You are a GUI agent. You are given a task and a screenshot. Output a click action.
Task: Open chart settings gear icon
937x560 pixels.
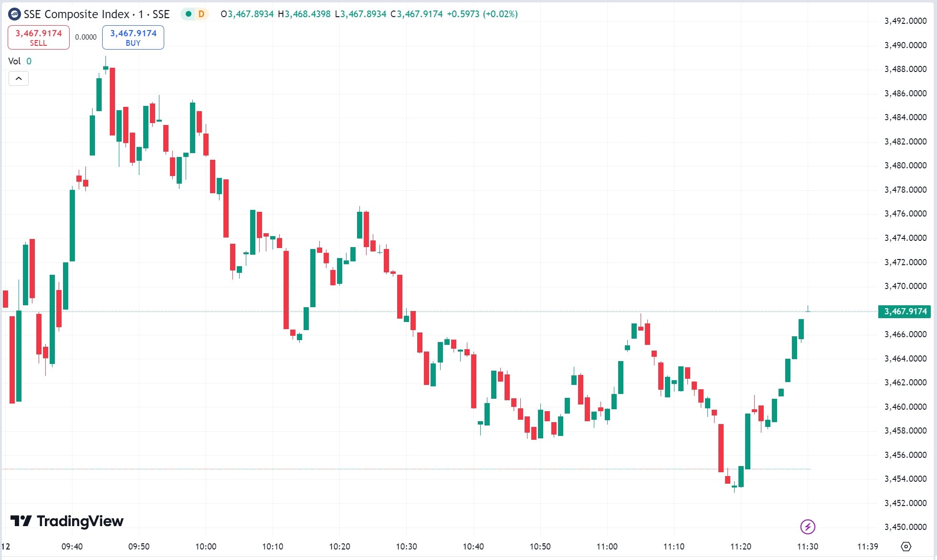click(x=906, y=547)
